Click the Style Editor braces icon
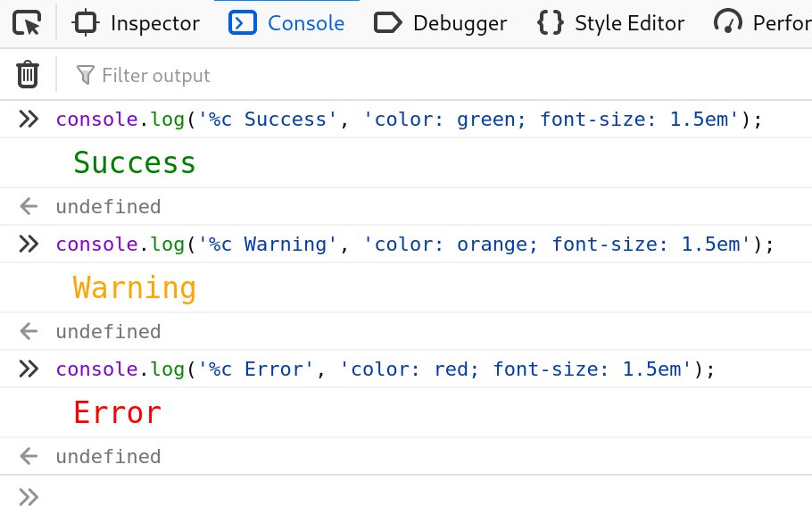 click(551, 23)
